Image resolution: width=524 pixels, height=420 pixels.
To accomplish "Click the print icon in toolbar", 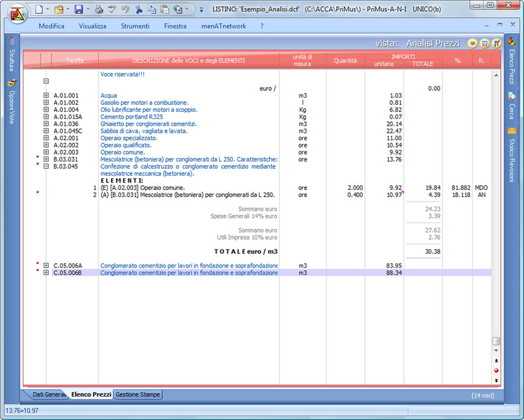I will (x=99, y=9).
